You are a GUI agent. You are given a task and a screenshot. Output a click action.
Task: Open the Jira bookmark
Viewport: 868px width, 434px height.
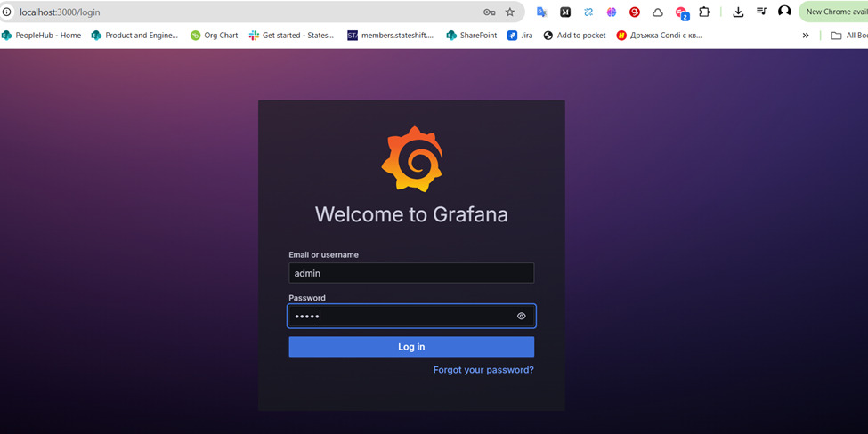520,36
